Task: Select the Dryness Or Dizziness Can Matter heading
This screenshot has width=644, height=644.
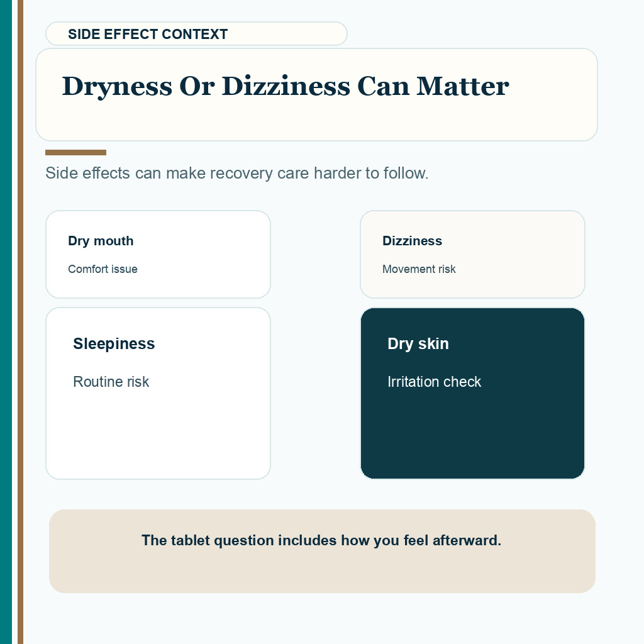Action: click(x=286, y=86)
